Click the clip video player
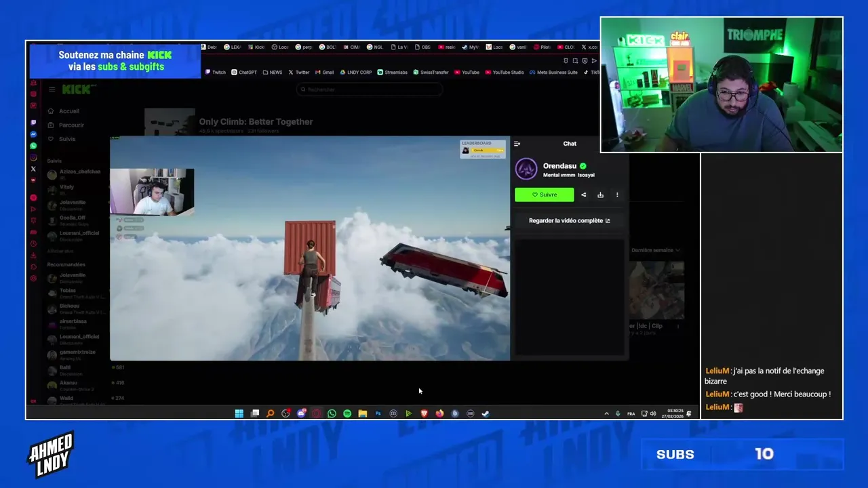This screenshot has height=488, width=868. click(310, 248)
